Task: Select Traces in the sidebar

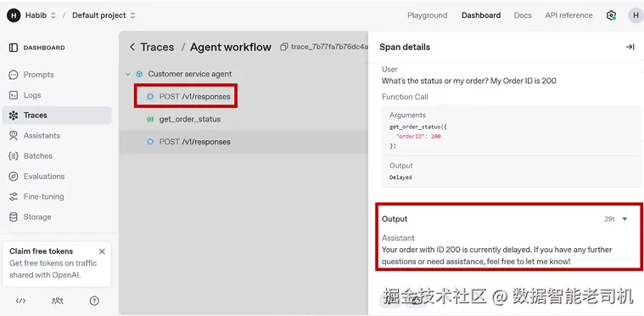Action: [57, 116]
